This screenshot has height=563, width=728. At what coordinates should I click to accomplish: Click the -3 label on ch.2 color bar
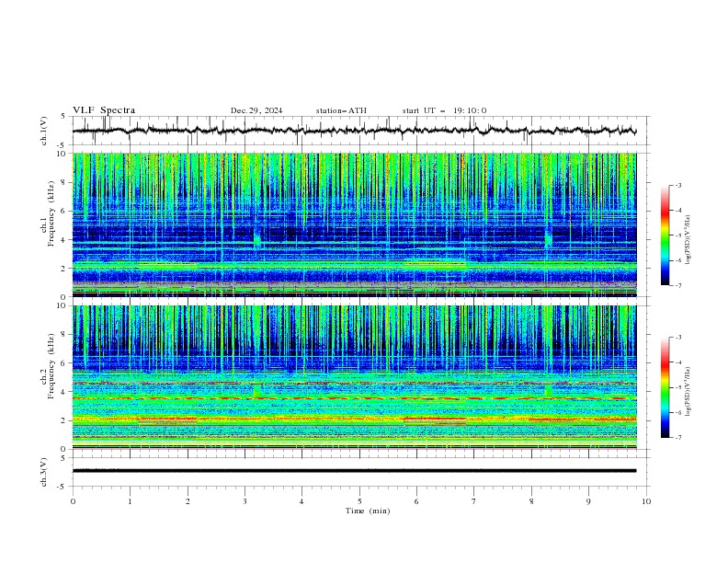(x=677, y=338)
